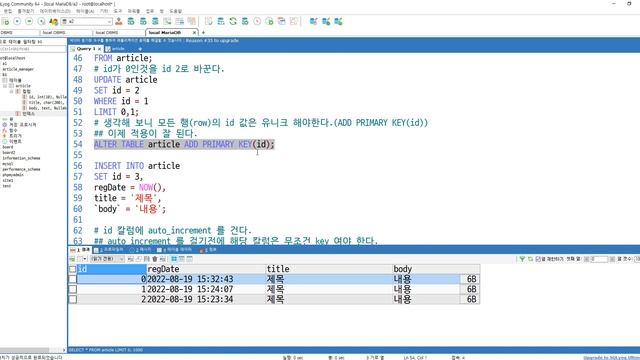Check the row checkbox for id 2
The height and width of the screenshot is (360, 640).
pyautogui.click(x=73, y=299)
